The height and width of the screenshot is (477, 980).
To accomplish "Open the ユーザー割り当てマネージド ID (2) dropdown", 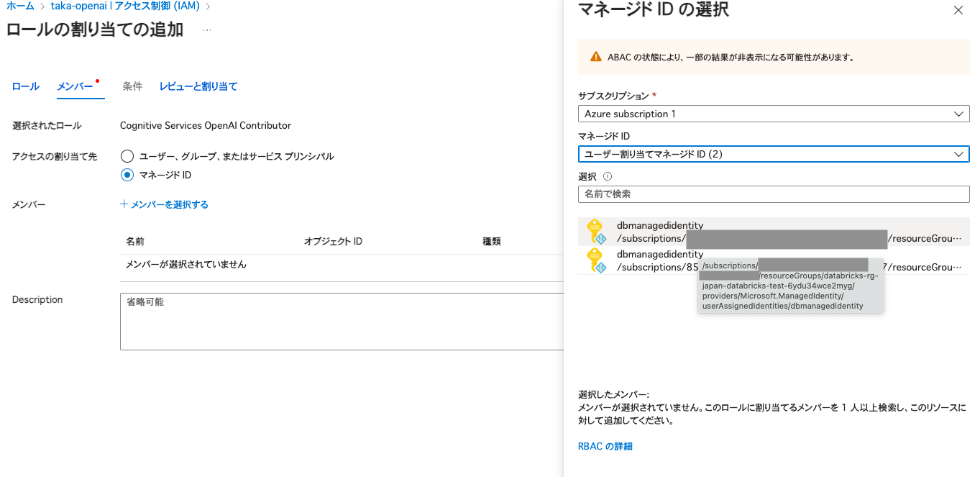I will [x=774, y=153].
